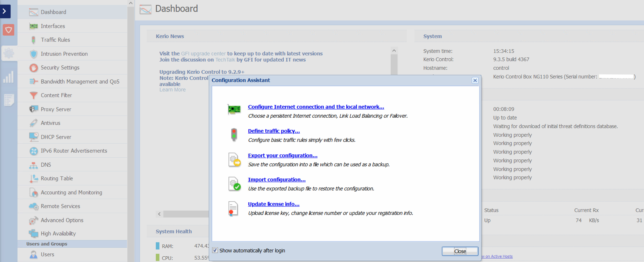Click the Kerio News scroll left arrow

click(159, 214)
